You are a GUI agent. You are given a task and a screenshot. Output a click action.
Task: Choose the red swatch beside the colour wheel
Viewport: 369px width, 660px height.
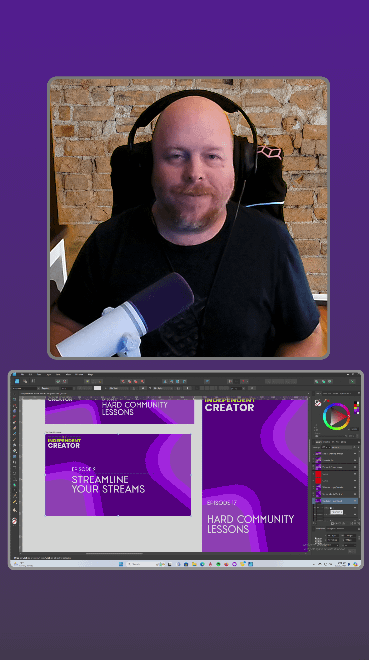[355, 405]
